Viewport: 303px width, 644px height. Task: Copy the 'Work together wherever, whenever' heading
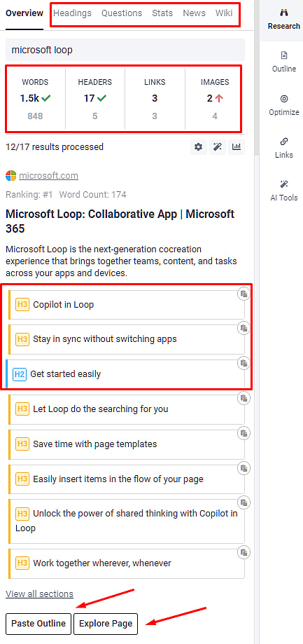(x=244, y=551)
